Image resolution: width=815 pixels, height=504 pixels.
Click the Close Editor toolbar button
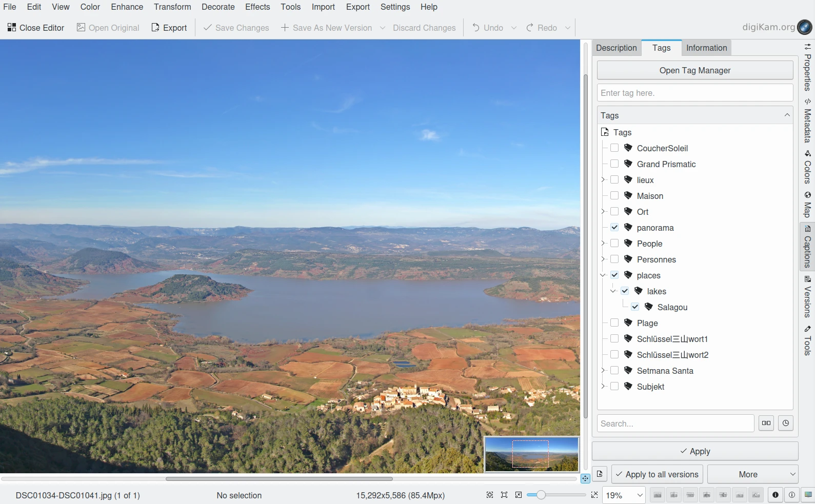click(x=36, y=28)
